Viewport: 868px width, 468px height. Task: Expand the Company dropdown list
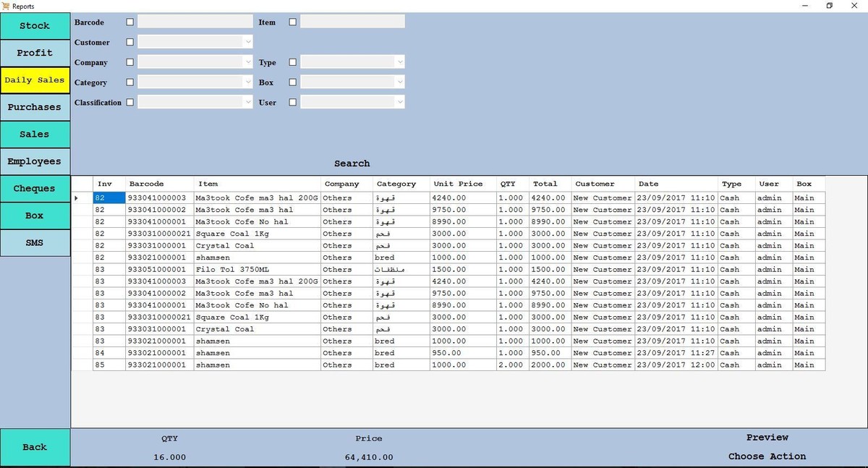pos(248,63)
